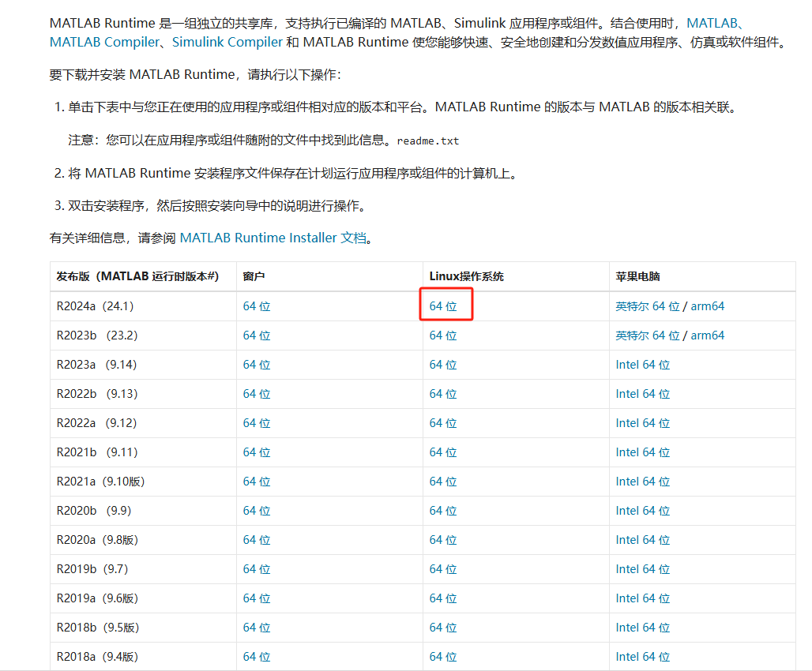Image resolution: width=812 pixels, height=671 pixels.
Task: Click R2019a Intel 64 位 Mac link
Action: [643, 598]
